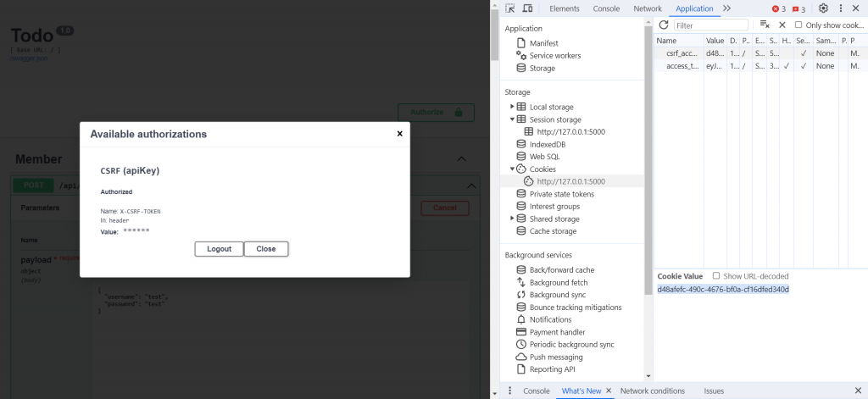Viewport: 868px width, 399px height.
Task: Close the What's New drawer tab
Action: click(x=609, y=391)
